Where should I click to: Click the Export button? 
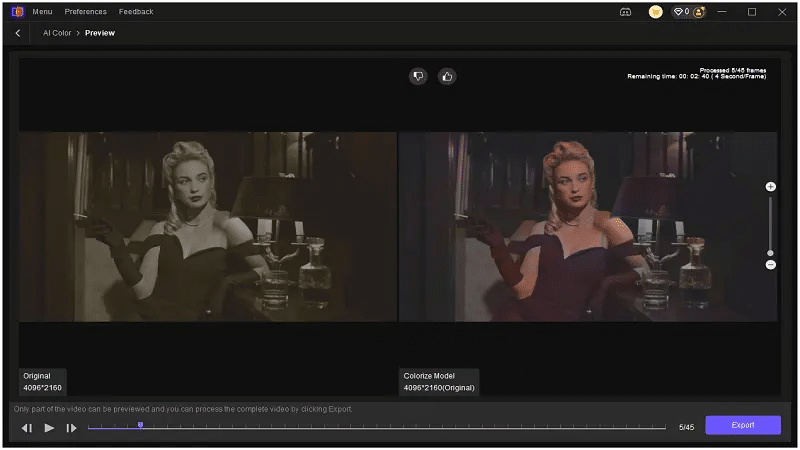click(743, 425)
